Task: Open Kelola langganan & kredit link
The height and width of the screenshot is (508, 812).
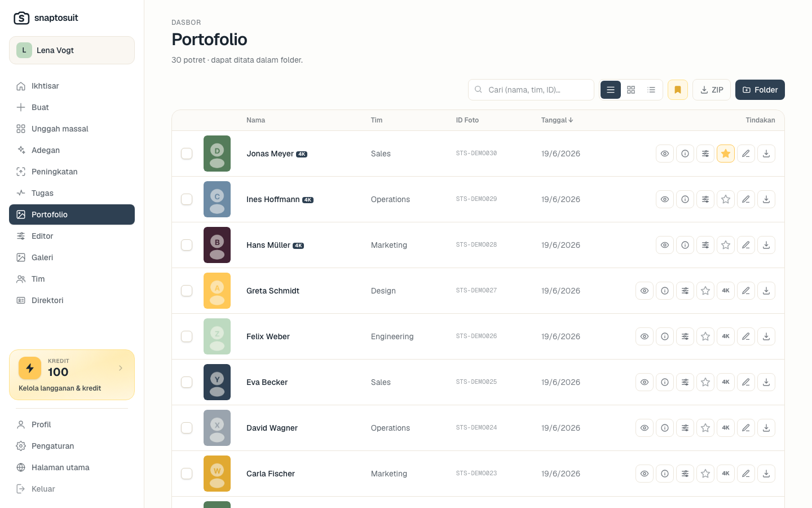Action: click(x=60, y=388)
